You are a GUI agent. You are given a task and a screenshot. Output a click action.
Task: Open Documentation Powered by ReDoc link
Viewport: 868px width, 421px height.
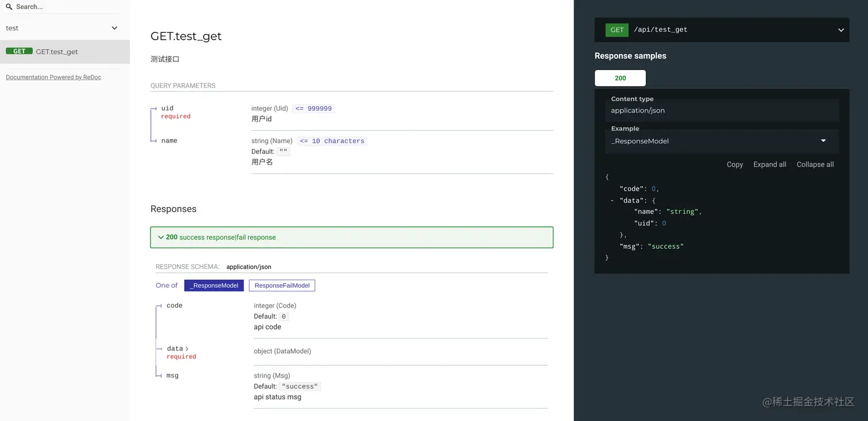53,77
